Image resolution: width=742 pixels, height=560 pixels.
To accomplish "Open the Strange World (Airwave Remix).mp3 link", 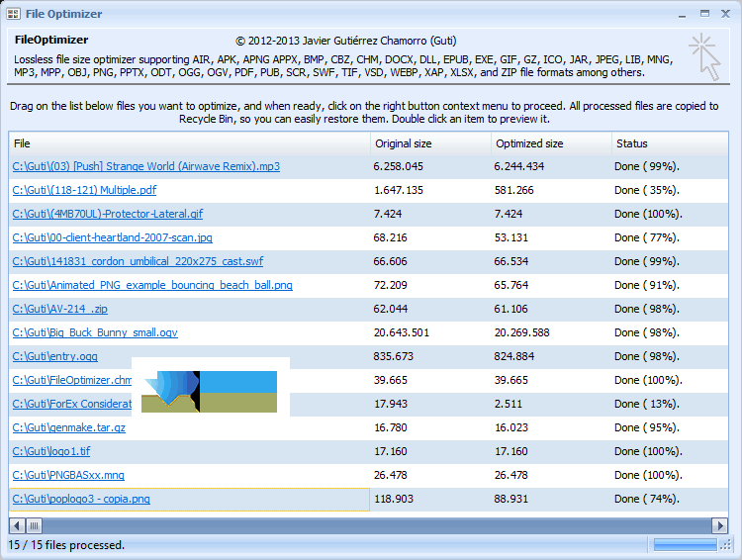I will click(x=146, y=166).
